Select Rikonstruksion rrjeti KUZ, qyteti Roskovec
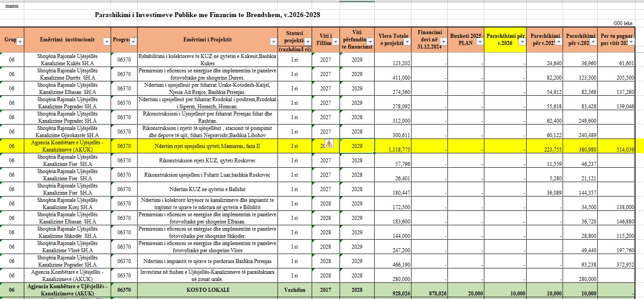The height and width of the screenshot is (299, 644). click(207, 160)
